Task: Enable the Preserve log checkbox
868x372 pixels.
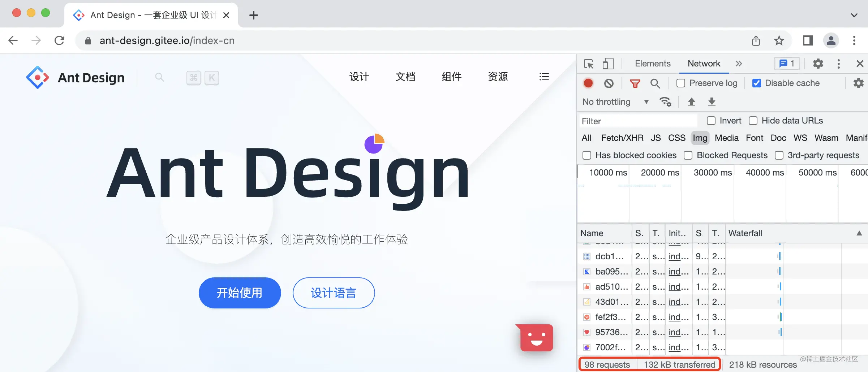Action: [681, 83]
